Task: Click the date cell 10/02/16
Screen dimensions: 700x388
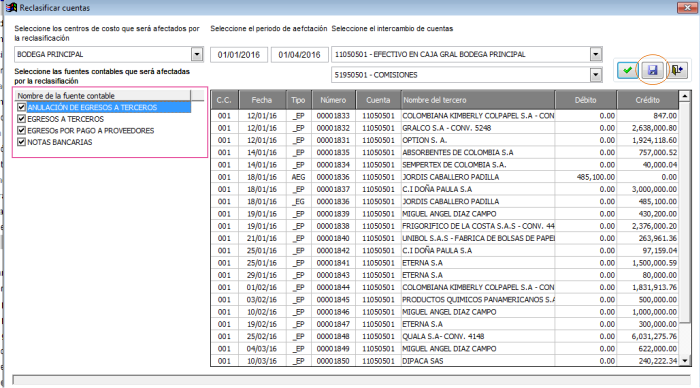Action: tap(262, 312)
